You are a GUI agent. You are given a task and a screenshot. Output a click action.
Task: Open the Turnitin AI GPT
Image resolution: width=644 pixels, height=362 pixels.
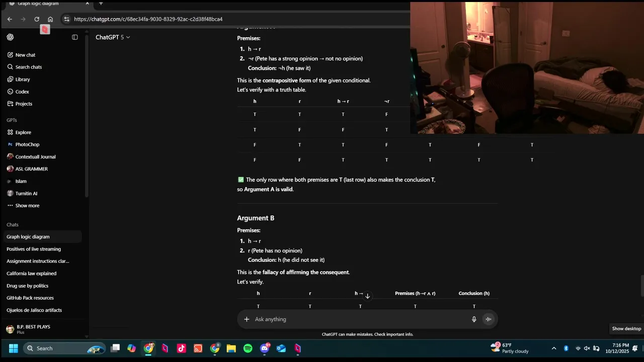coord(26,194)
